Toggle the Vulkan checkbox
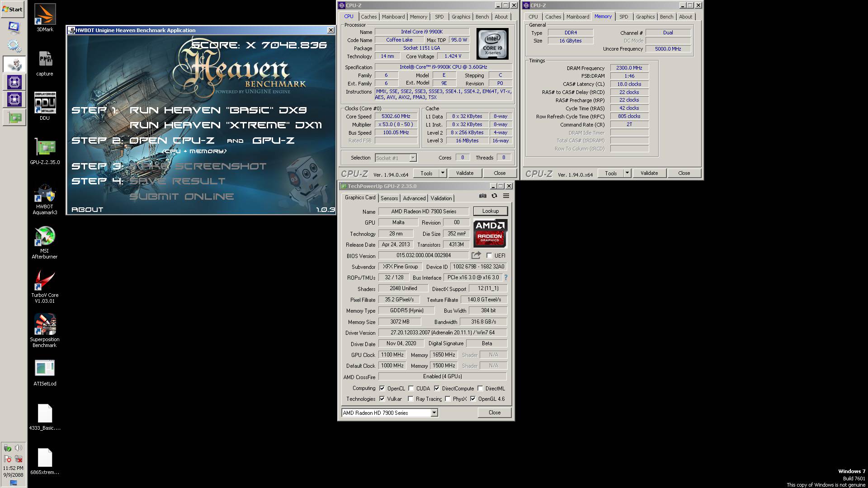The height and width of the screenshot is (488, 868). [382, 399]
